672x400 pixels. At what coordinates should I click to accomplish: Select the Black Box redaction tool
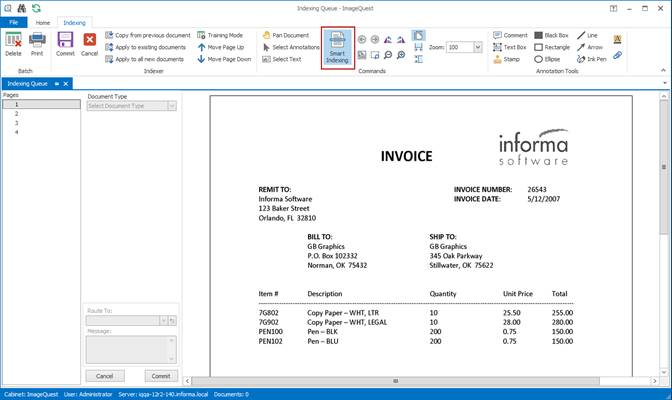(x=551, y=35)
